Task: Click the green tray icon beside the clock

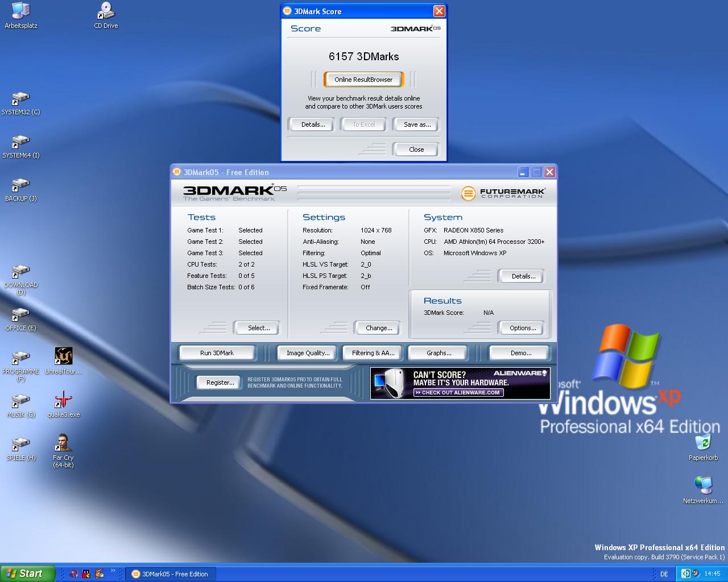Action: (x=686, y=574)
